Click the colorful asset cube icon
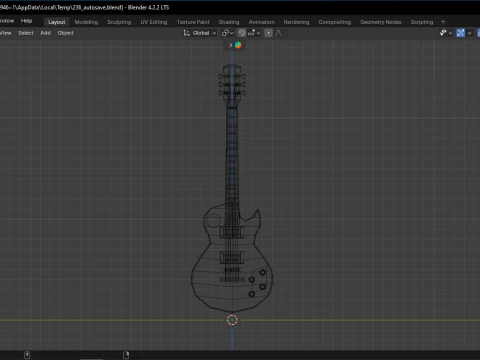 (x=238, y=45)
